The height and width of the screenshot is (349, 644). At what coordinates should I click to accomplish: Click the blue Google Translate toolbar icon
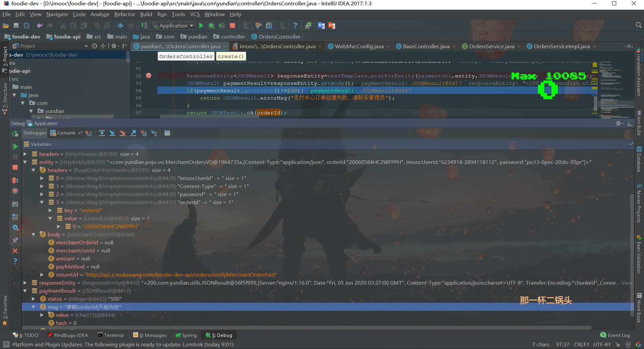tap(321, 25)
